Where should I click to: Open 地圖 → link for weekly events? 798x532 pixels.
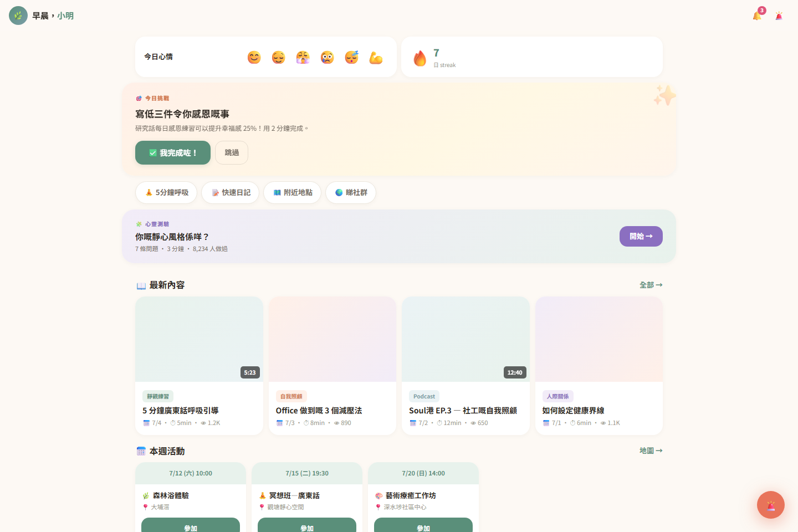pos(651,451)
